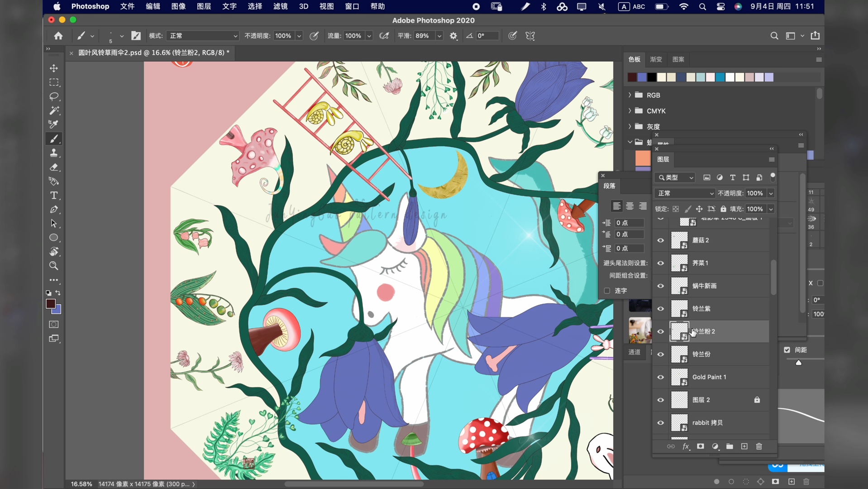This screenshot has height=489, width=868.
Task: Select the Rectangular Marquee tool
Action: pyautogui.click(x=54, y=82)
